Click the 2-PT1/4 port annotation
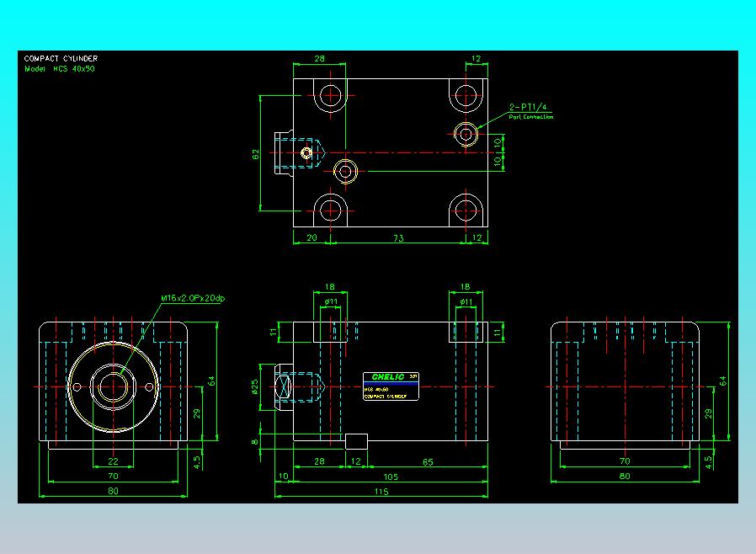 pos(528,107)
